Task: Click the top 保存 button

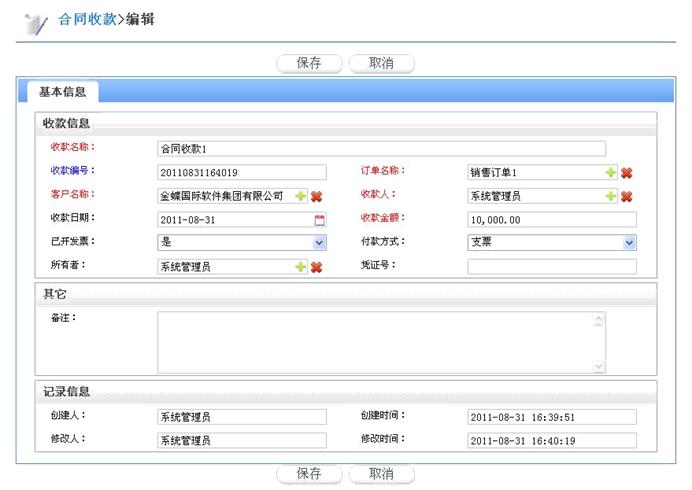Action: coord(309,63)
